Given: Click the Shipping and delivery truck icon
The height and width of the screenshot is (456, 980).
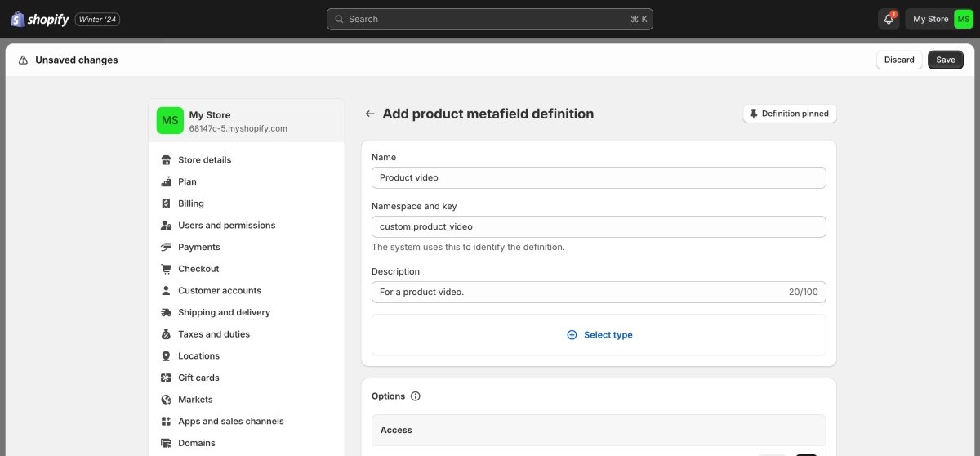Looking at the screenshot, I should tap(166, 312).
